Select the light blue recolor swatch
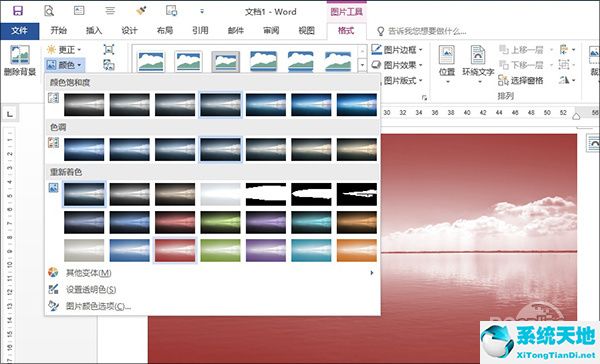 [129, 251]
